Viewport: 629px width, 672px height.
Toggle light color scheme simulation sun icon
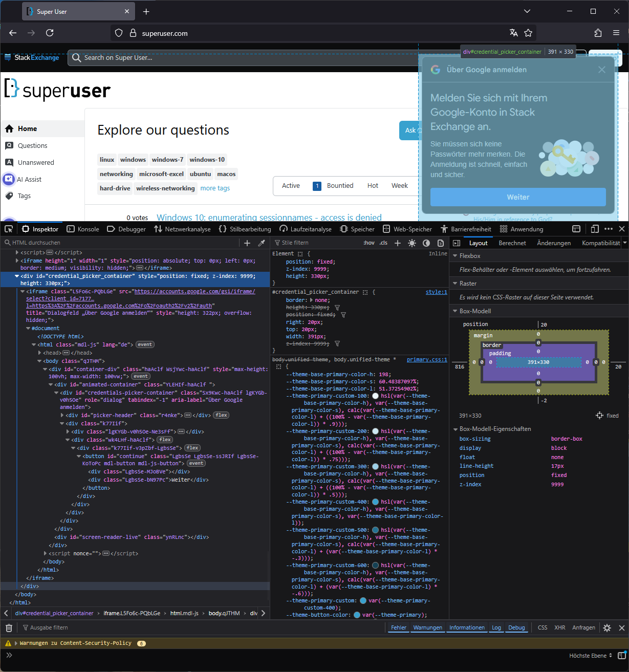coord(412,243)
